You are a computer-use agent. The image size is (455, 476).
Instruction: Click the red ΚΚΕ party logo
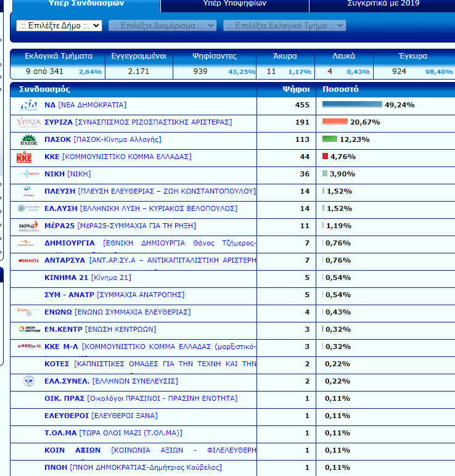24,157
